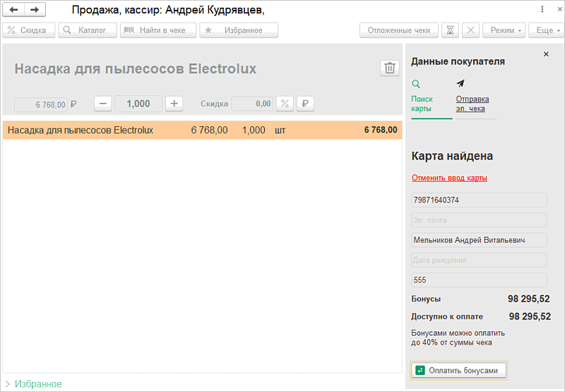Click the Отменить ввод карты link
This screenshot has height=392, width=565.
tap(449, 178)
